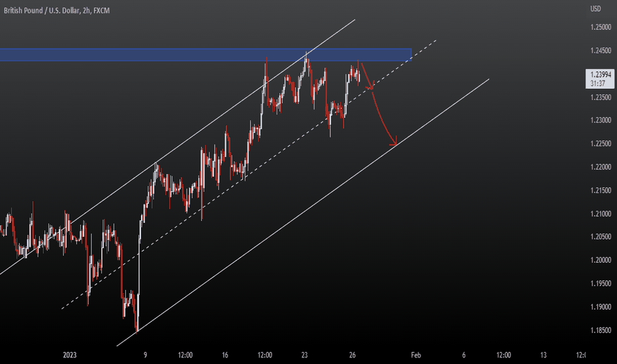Click the 23 date label on time axis

coord(304,355)
